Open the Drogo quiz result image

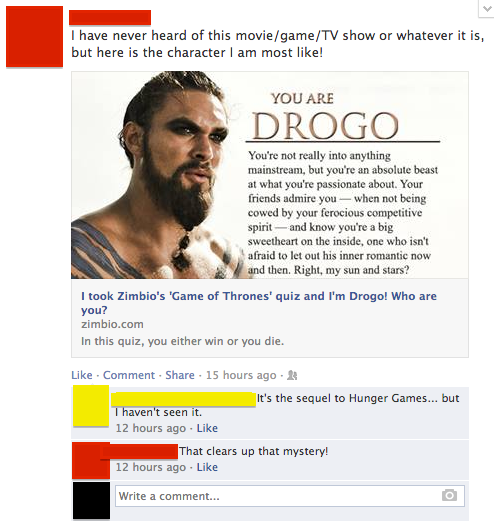point(270,175)
